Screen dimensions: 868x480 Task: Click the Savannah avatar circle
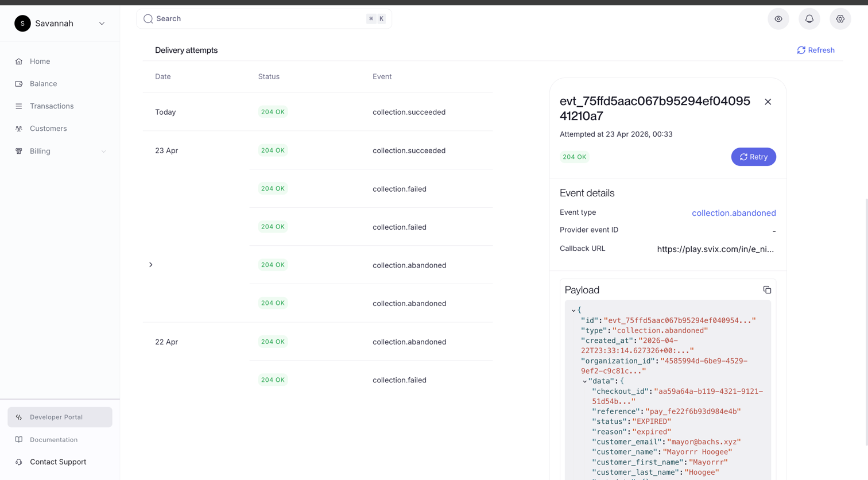coord(22,24)
